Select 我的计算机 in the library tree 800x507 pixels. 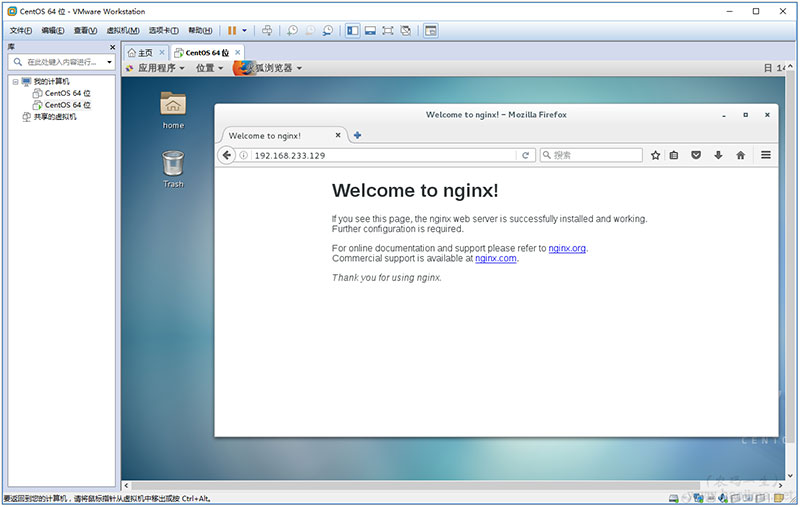[52, 82]
